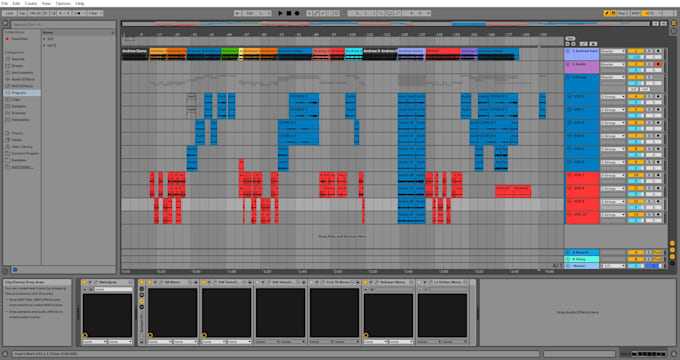Toggle Info View triangle at bottom-left
The height and width of the screenshot is (360, 680).
tap(5, 354)
